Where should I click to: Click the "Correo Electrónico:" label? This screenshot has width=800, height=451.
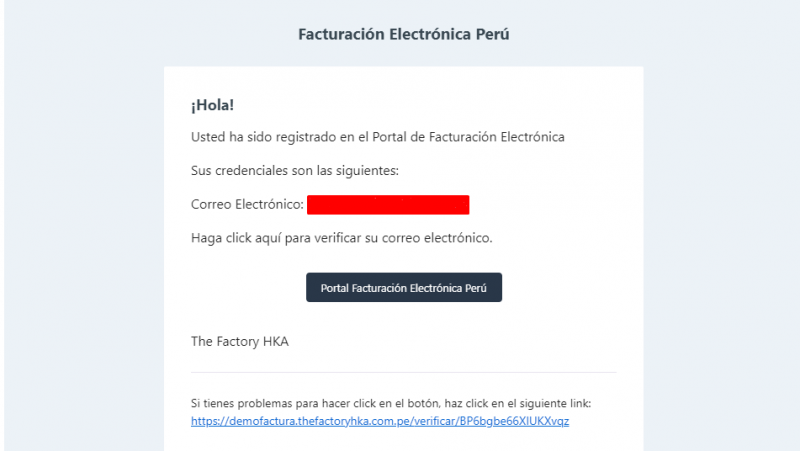[247, 205]
